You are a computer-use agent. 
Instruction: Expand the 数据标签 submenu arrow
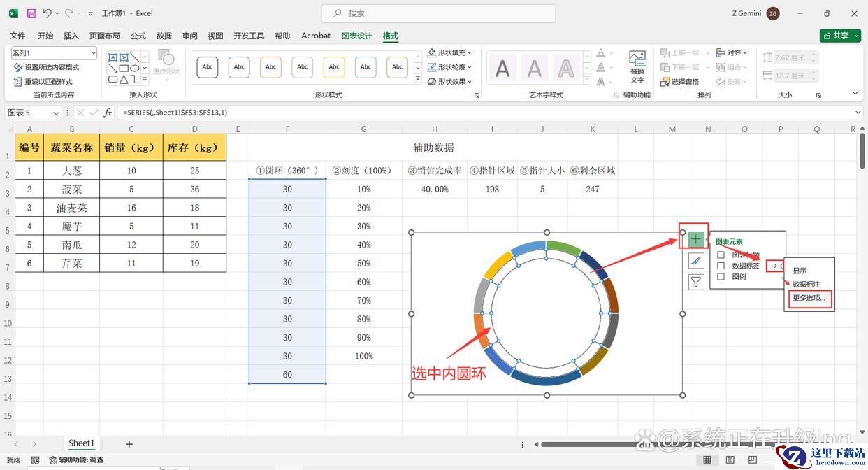pyautogui.click(x=774, y=266)
